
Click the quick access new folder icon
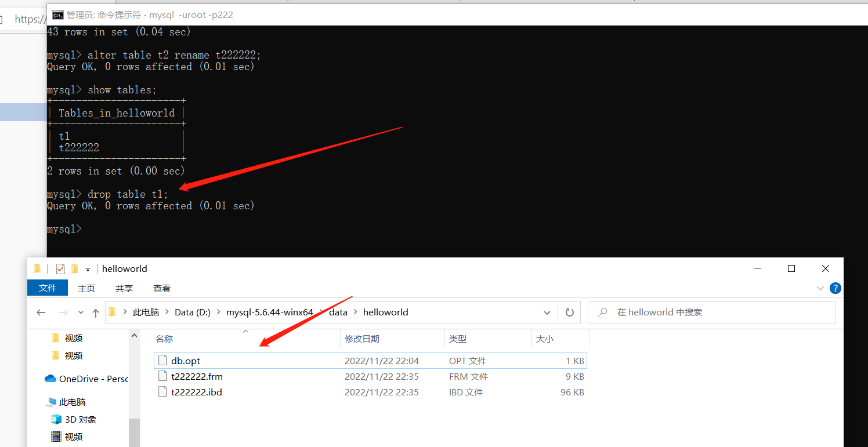pyautogui.click(x=74, y=269)
